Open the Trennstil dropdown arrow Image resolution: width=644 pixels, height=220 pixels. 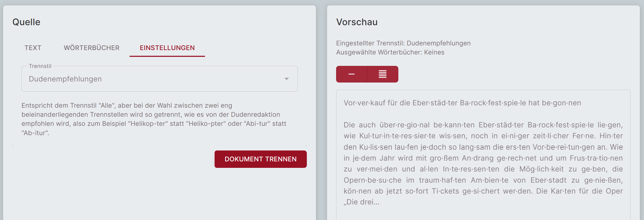(x=286, y=79)
